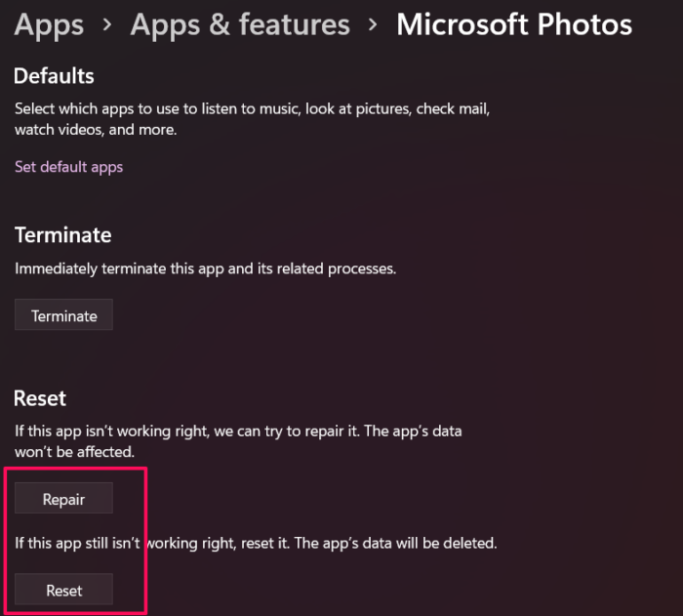Click the Defaults section heading

[55, 75]
